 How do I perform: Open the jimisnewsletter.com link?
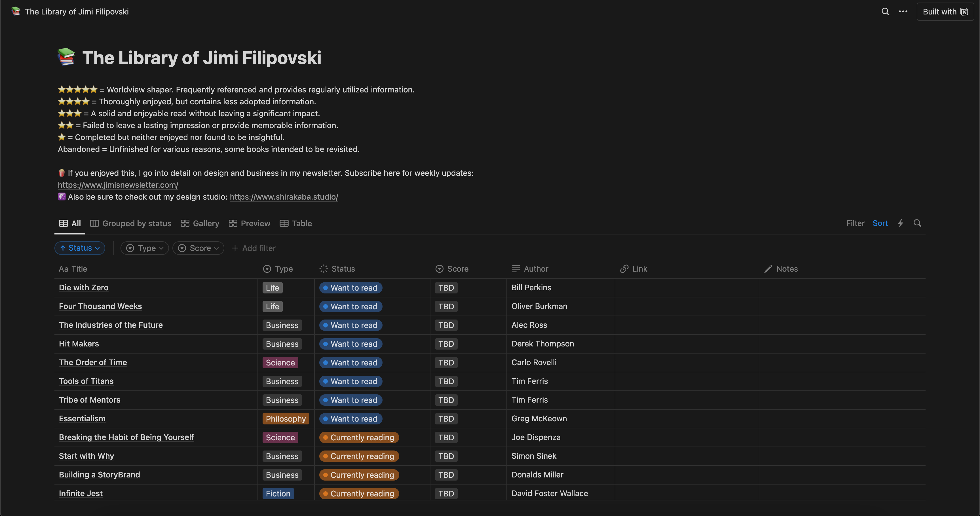pyautogui.click(x=118, y=185)
